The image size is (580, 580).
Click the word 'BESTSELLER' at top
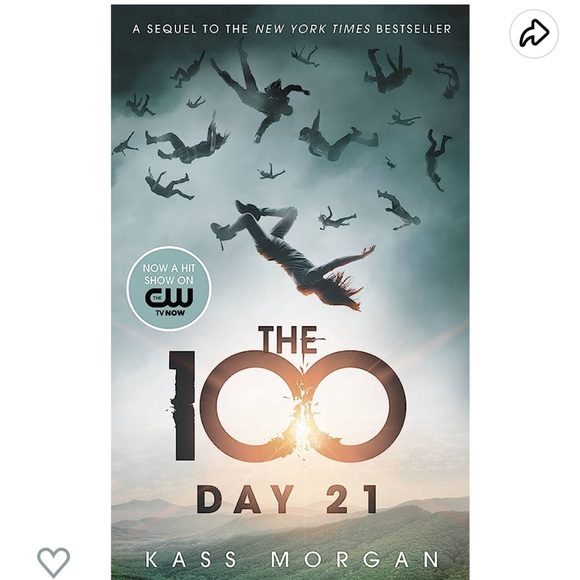tap(414, 29)
